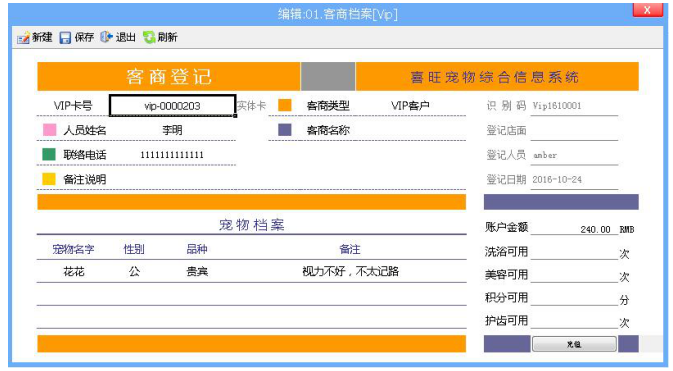Select the VIP卡号 field vip-0000203
The image size is (673, 371).
click(173, 106)
